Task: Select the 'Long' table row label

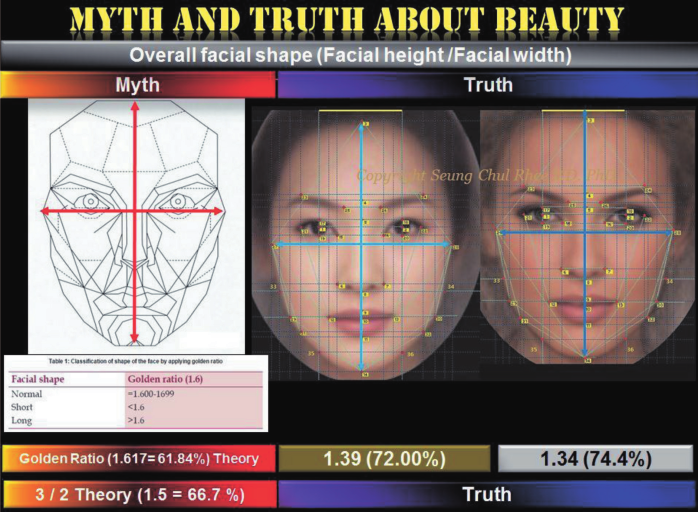Action: pos(21,420)
